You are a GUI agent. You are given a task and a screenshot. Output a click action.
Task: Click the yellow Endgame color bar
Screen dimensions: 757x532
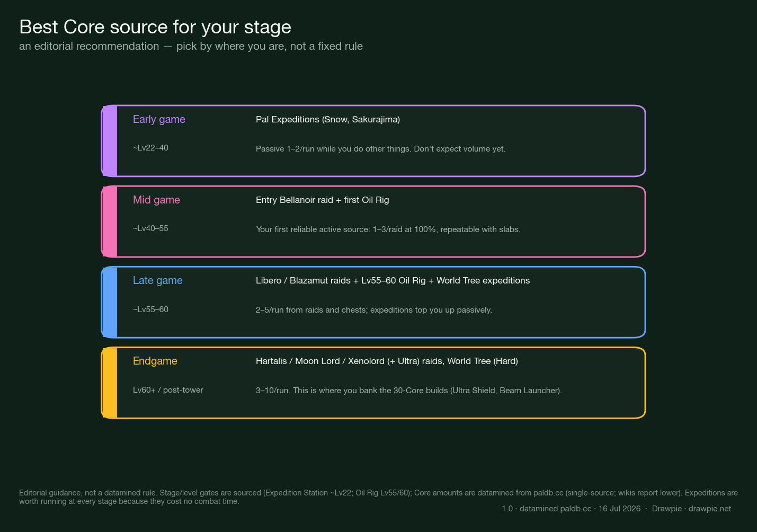click(110, 383)
